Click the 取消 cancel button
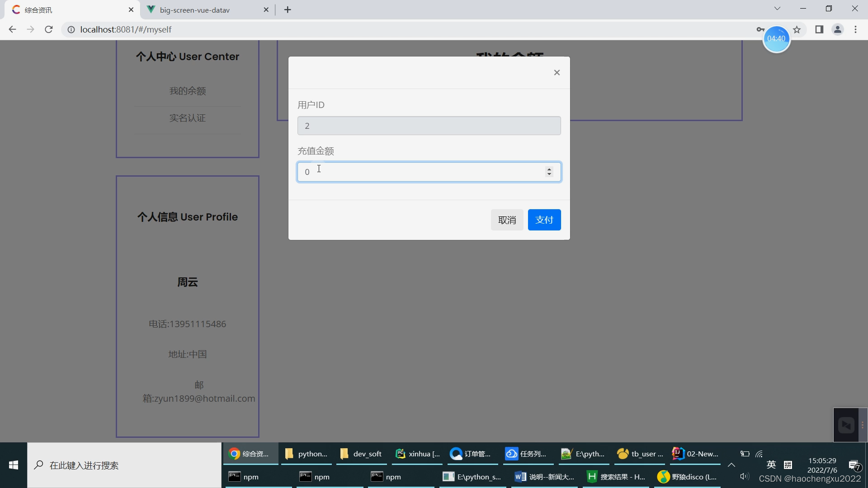868x488 pixels. click(507, 220)
